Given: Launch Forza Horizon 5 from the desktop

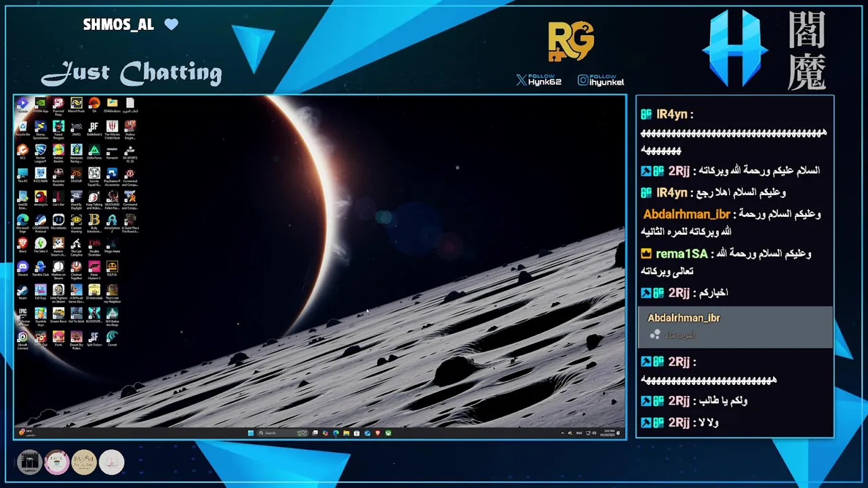Looking at the screenshot, I should [94, 269].
